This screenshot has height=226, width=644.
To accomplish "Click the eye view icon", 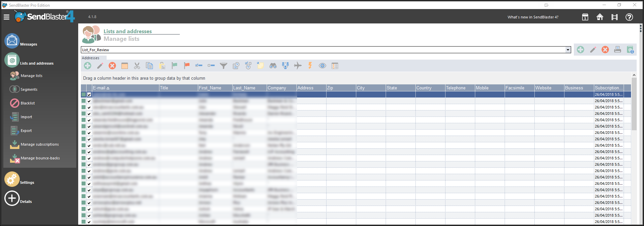I will point(323,66).
